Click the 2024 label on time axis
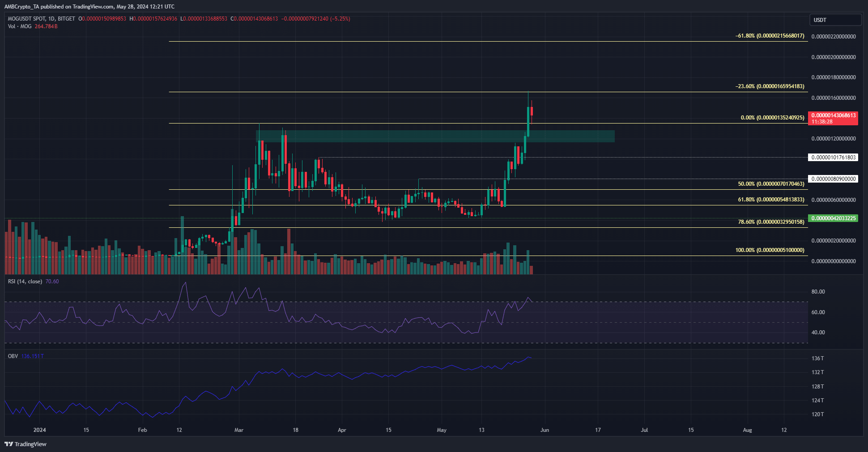The width and height of the screenshot is (868, 452). [40, 430]
